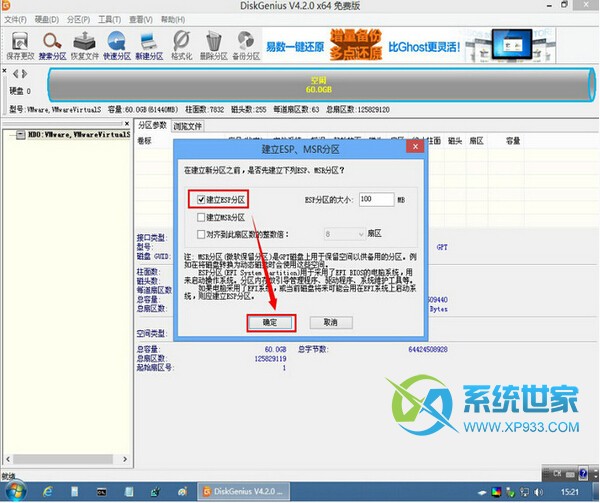The width and height of the screenshot is (600, 503).
Task: Enable align to sector multiple checkbox
Action: coord(201,234)
